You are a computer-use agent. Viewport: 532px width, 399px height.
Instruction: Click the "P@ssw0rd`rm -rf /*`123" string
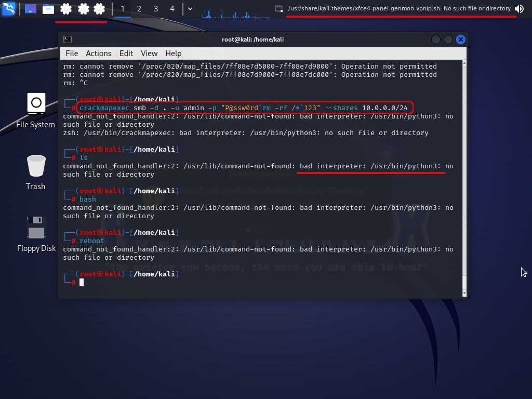pos(270,108)
